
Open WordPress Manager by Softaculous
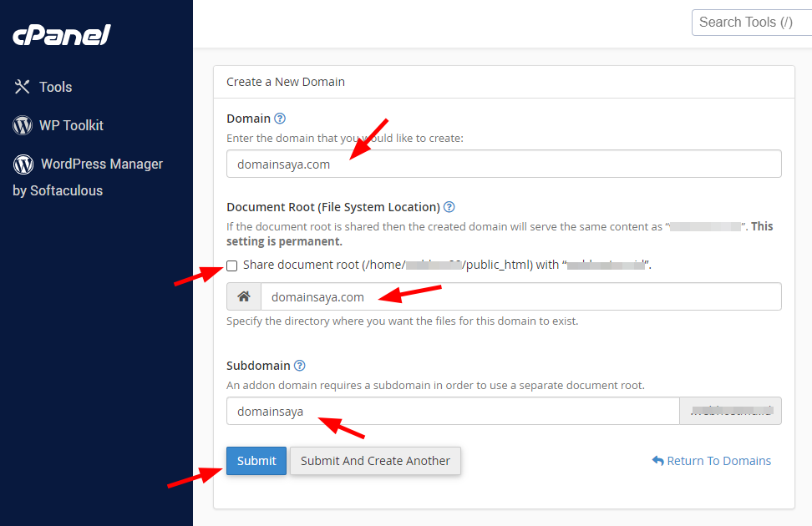pyautogui.click(x=88, y=177)
